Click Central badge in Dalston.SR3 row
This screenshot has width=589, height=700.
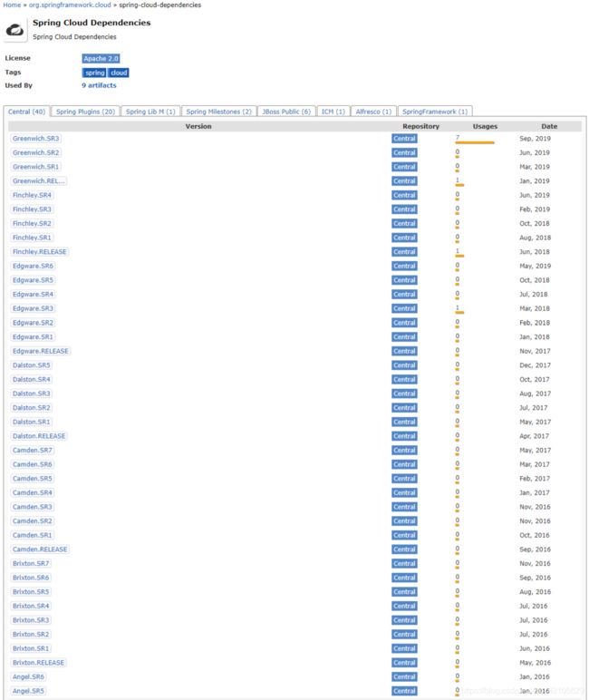tap(404, 394)
